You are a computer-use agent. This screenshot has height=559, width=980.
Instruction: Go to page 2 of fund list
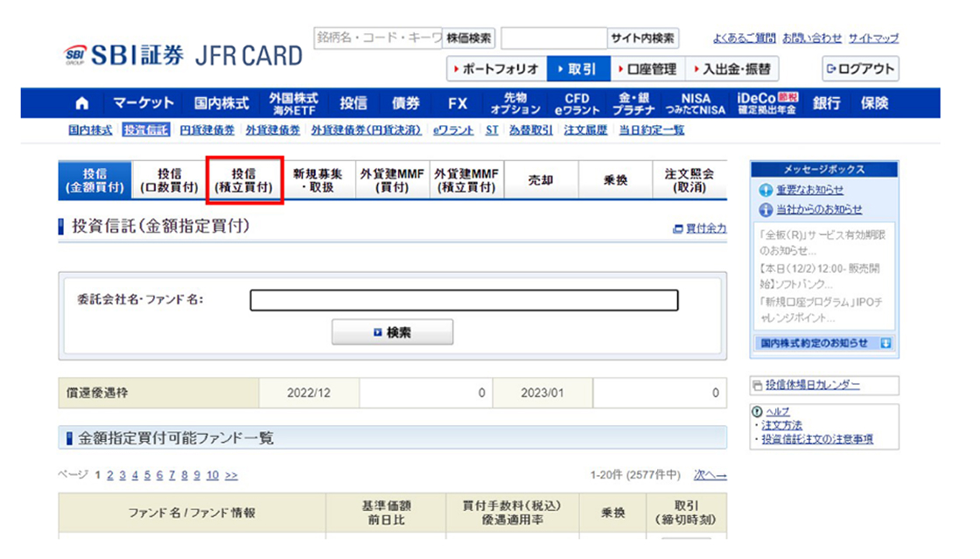[110, 475]
